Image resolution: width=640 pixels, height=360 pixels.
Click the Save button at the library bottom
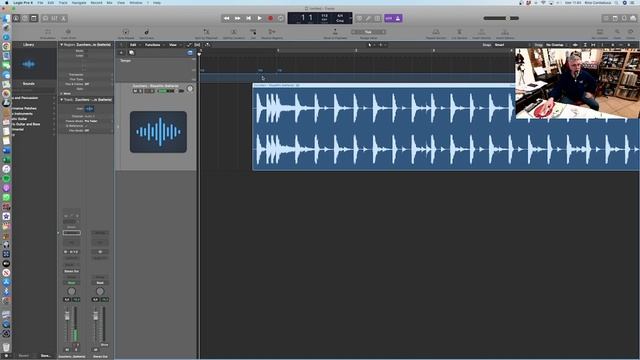coord(45,356)
